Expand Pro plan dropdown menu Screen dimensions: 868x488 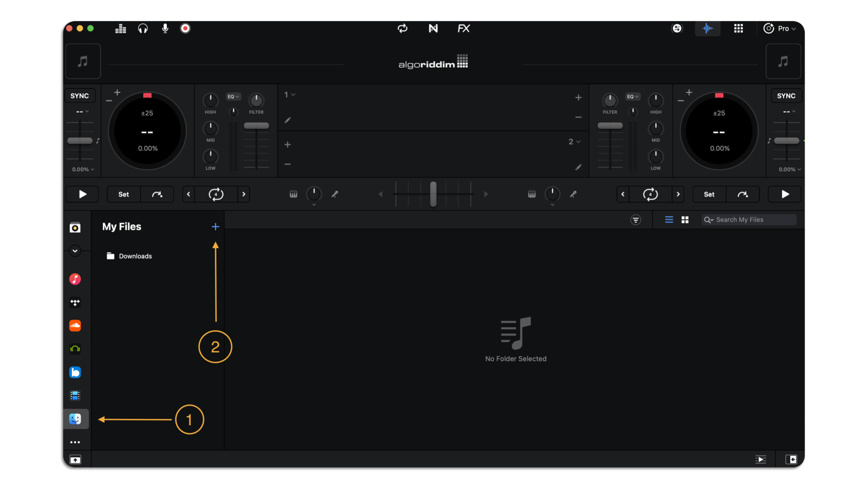point(781,28)
